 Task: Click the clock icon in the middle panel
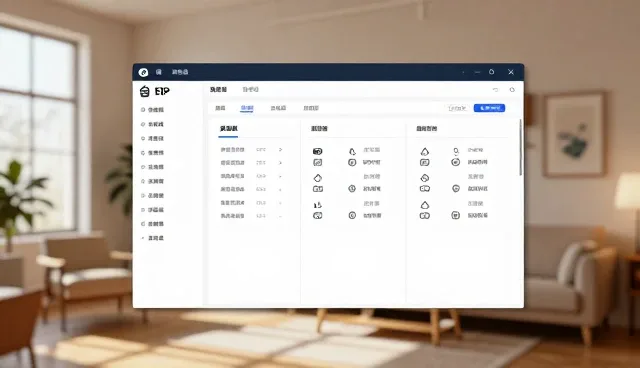pos(352,188)
